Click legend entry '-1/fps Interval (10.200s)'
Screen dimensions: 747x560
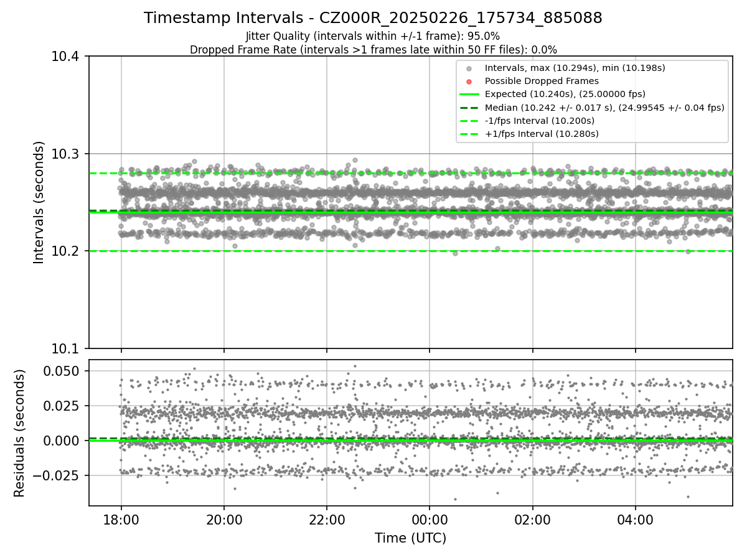pos(539,120)
